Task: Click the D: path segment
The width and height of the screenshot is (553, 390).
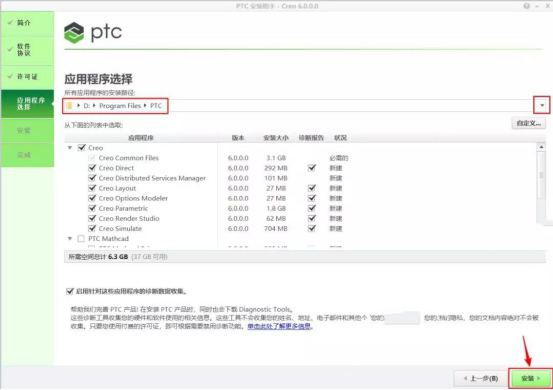Action: (x=87, y=106)
